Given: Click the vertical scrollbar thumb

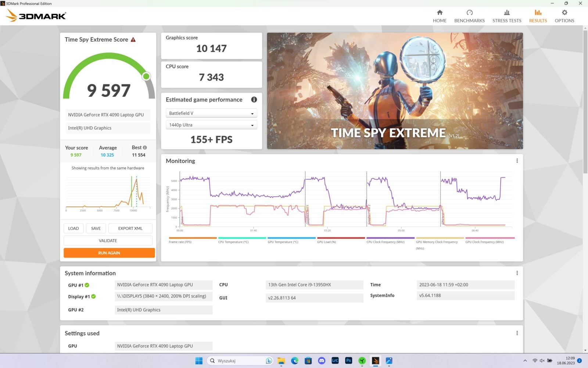Looking at the screenshot, I should [x=585, y=101].
